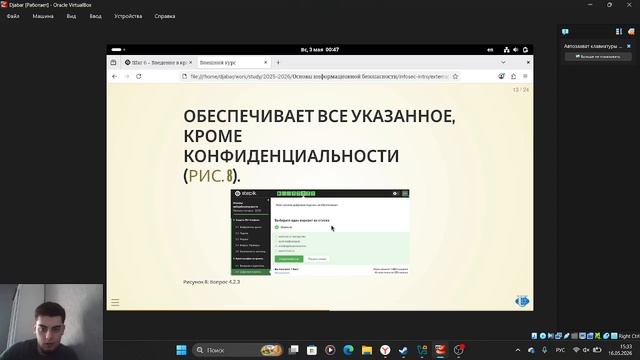640x360 pixels.
Task: Open the browser hamburger menu
Action: coord(525,76)
